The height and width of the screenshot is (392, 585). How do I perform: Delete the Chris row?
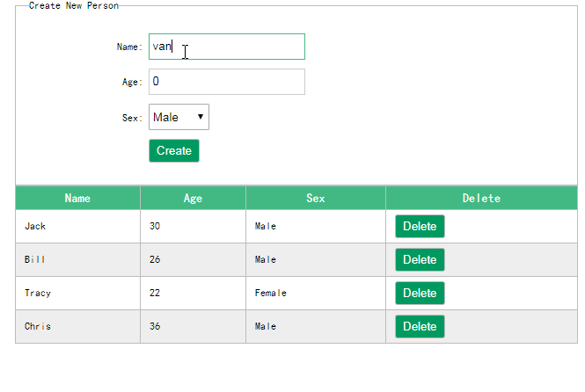pos(420,326)
